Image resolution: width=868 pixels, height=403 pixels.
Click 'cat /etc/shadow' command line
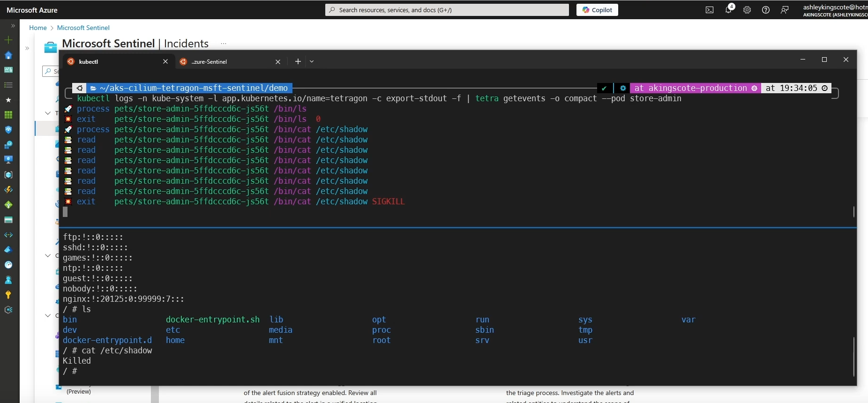point(107,351)
